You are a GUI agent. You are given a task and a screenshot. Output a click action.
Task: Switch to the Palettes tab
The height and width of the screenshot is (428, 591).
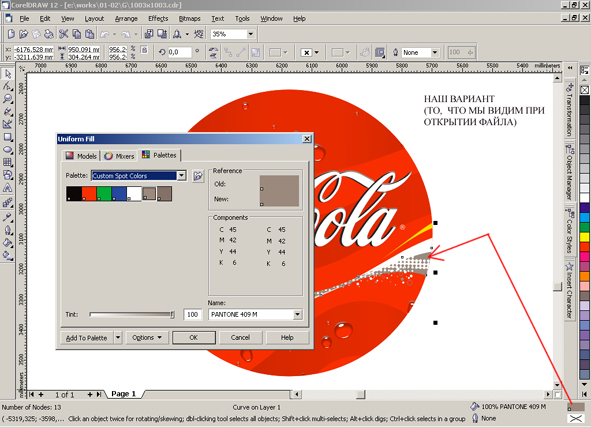point(159,155)
